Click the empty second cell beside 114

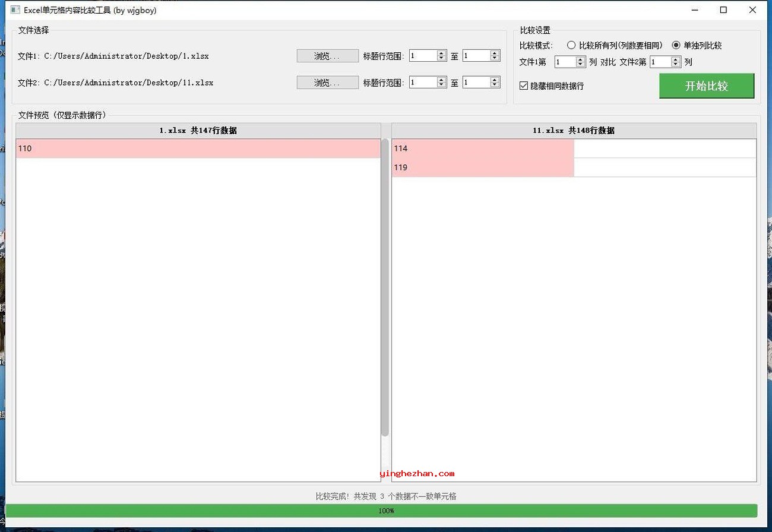[665, 148]
